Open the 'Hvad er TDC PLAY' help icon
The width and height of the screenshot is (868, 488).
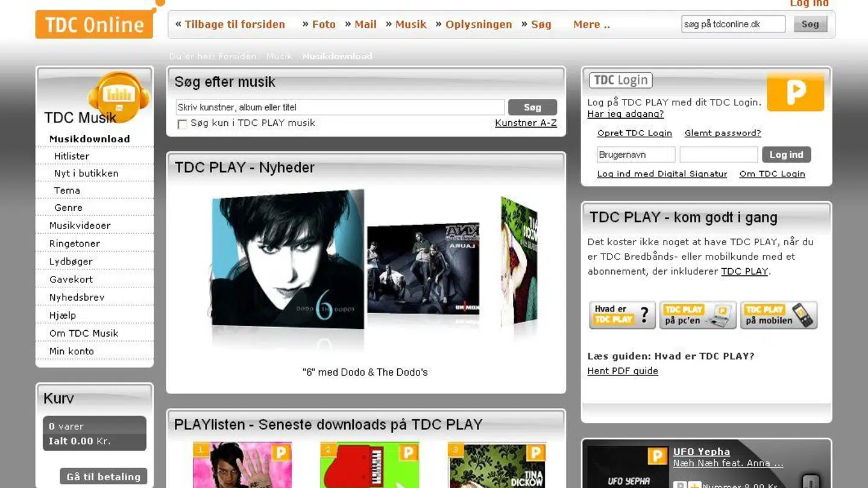[621, 315]
